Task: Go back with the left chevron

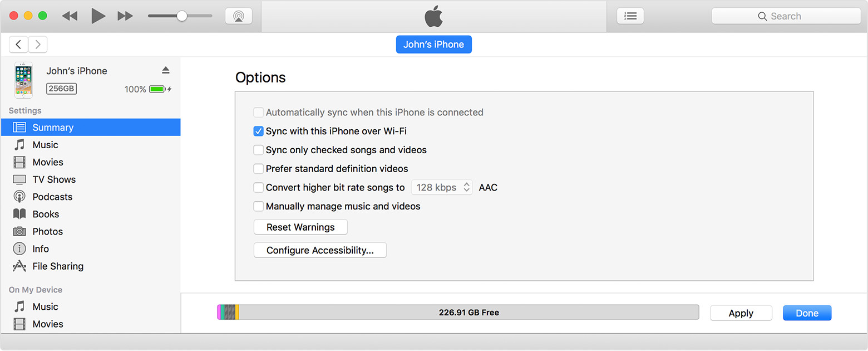Action: [19, 45]
